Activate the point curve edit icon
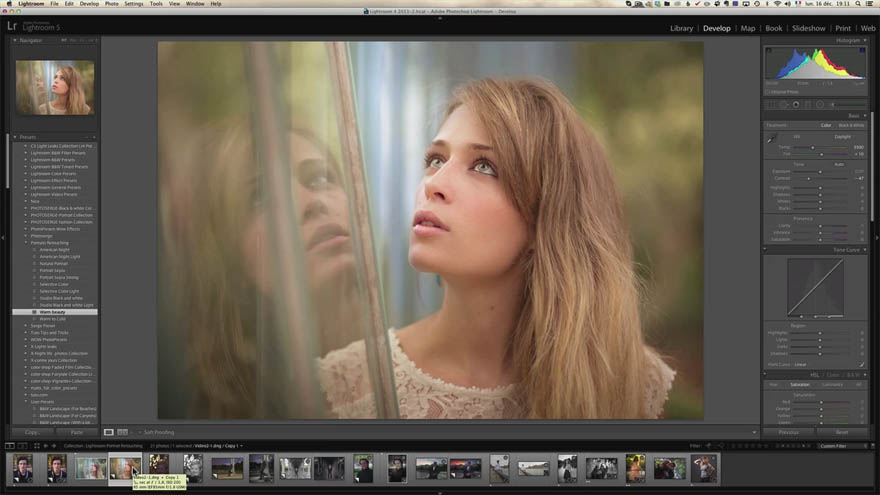This screenshot has width=880, height=495. pyautogui.click(x=861, y=364)
